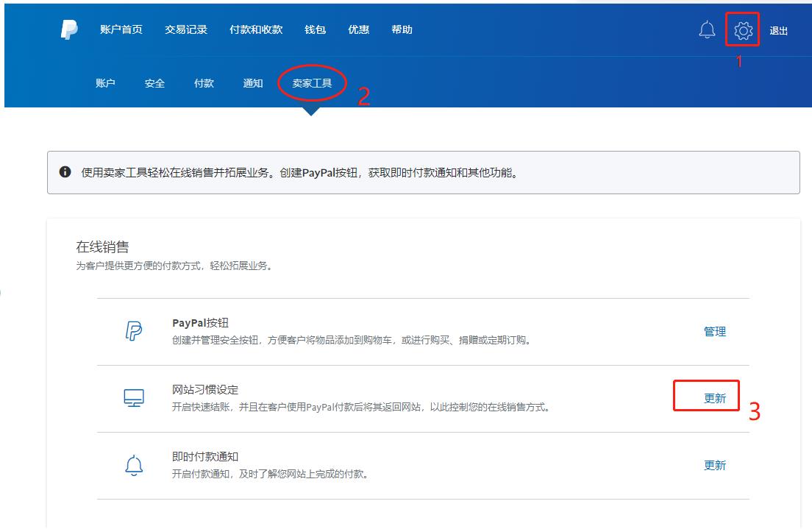Switch to the 通知 settings tab
Screen dimensions: 812x529
click(253, 84)
